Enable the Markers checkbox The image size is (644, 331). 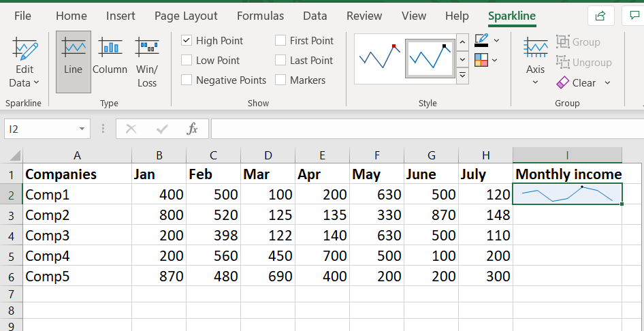[280, 80]
